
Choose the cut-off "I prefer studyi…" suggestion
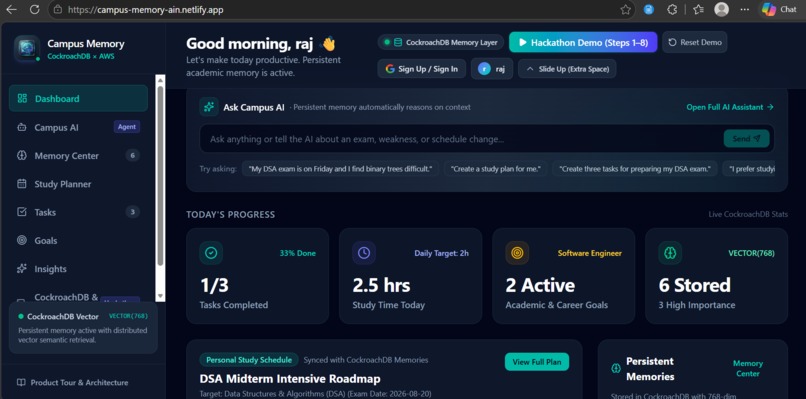(748, 169)
